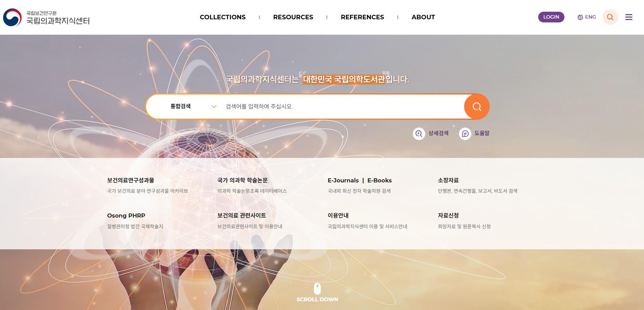Open the E-Books link
Image resolution: width=644 pixels, height=310 pixels.
pos(379,180)
